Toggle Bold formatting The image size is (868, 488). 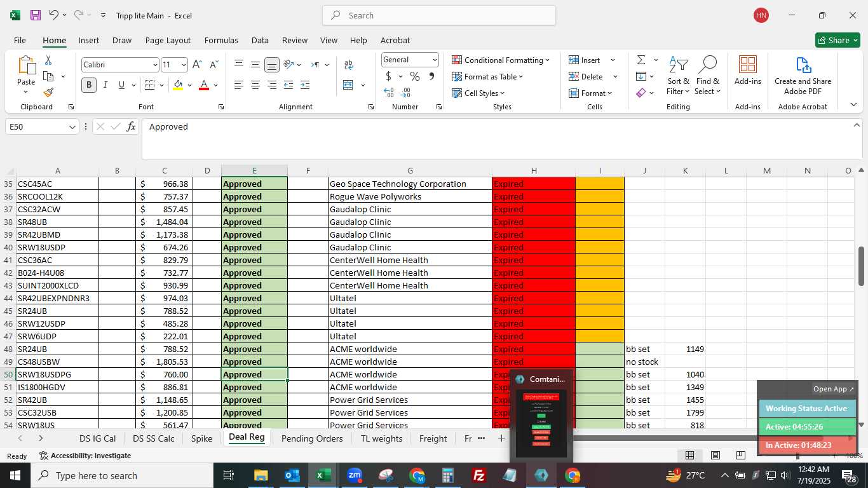[x=89, y=85]
